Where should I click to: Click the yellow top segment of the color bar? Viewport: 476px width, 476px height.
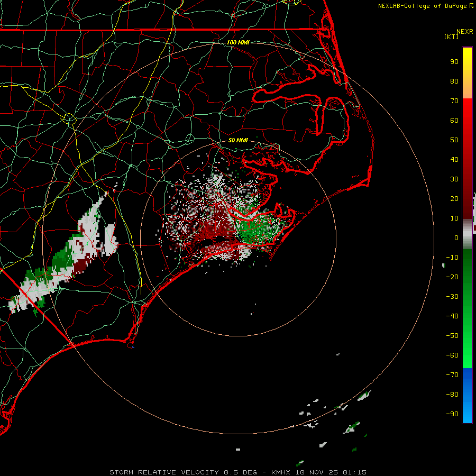[x=467, y=73]
